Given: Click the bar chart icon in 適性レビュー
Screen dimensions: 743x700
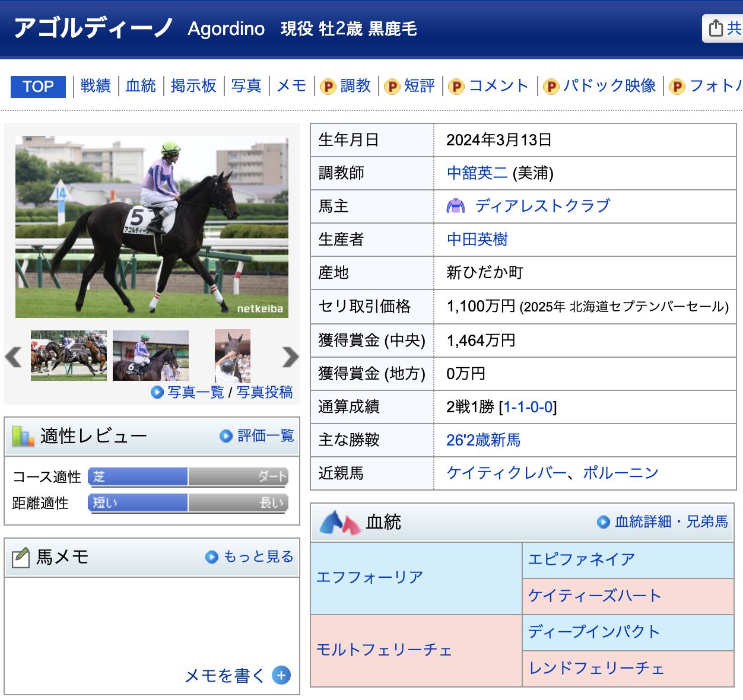Looking at the screenshot, I should (23, 437).
